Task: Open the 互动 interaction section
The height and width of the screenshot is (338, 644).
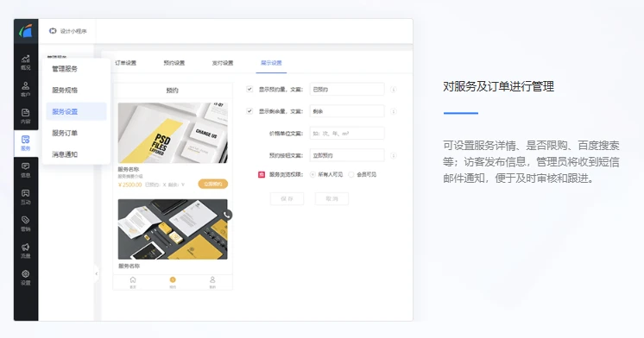Action: pyautogui.click(x=25, y=197)
